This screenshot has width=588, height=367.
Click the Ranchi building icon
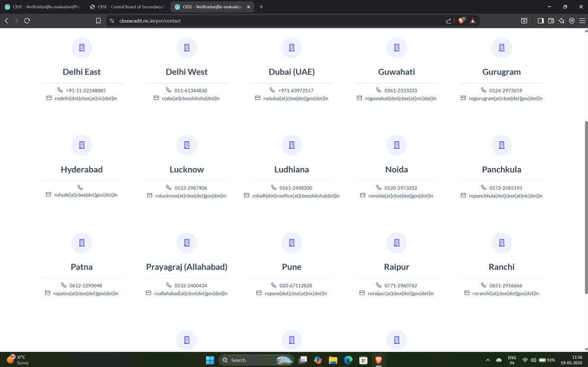click(x=501, y=243)
